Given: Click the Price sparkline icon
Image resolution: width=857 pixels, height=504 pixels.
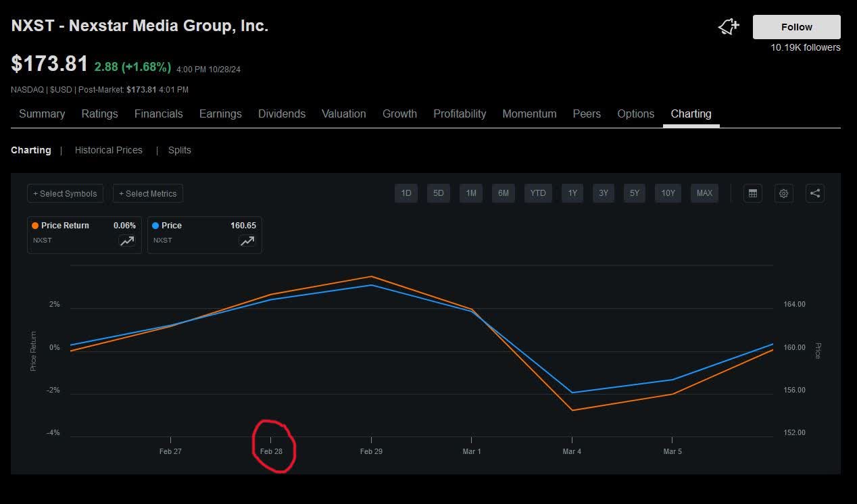Looking at the screenshot, I should (247, 241).
